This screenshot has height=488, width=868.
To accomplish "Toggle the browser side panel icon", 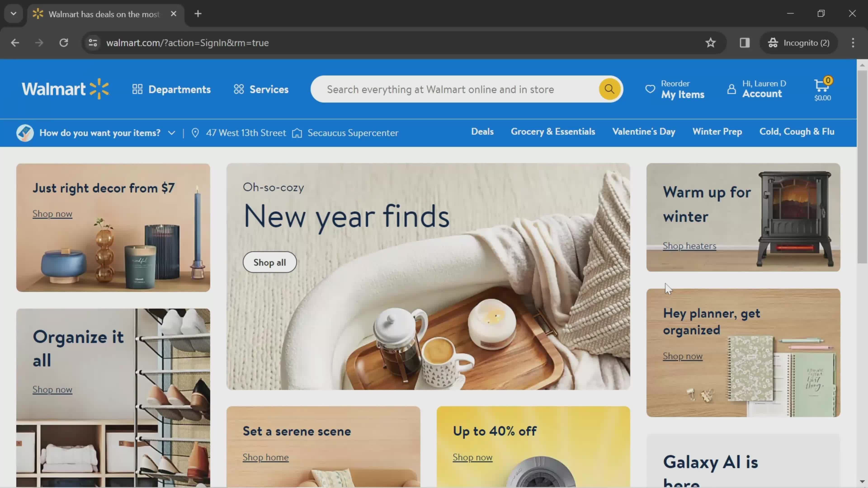I will coord(744,43).
